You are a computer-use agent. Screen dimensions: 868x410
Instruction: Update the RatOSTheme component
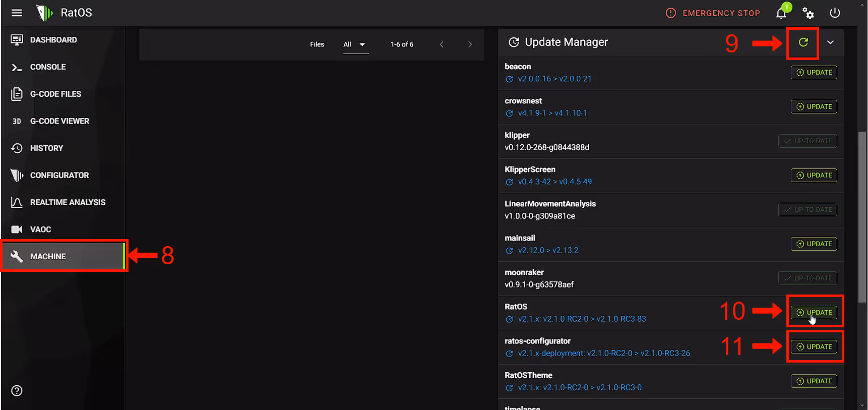pyautogui.click(x=814, y=381)
